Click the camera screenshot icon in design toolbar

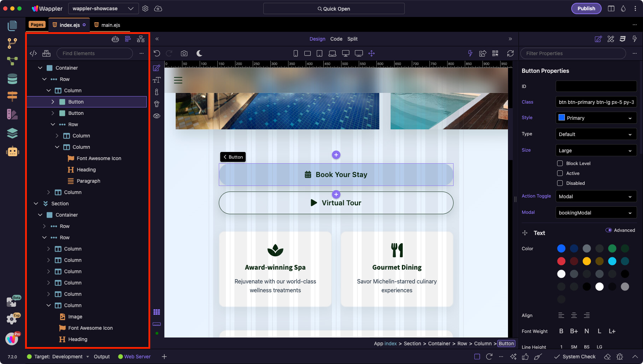pos(184,53)
